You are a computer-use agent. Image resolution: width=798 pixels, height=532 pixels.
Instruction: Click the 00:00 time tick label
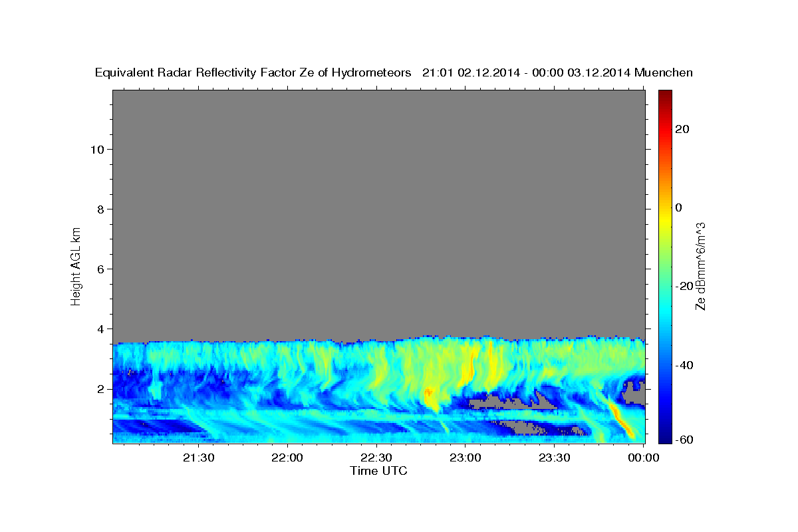coord(643,458)
